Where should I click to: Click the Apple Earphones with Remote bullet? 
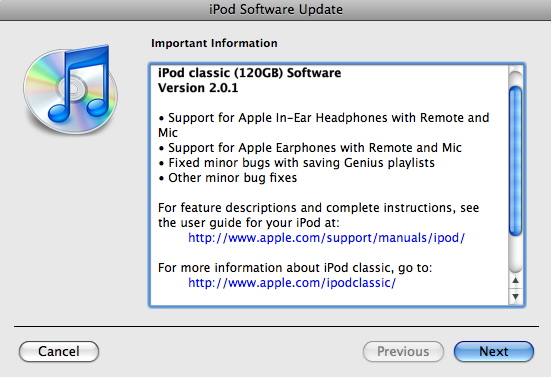(310, 148)
